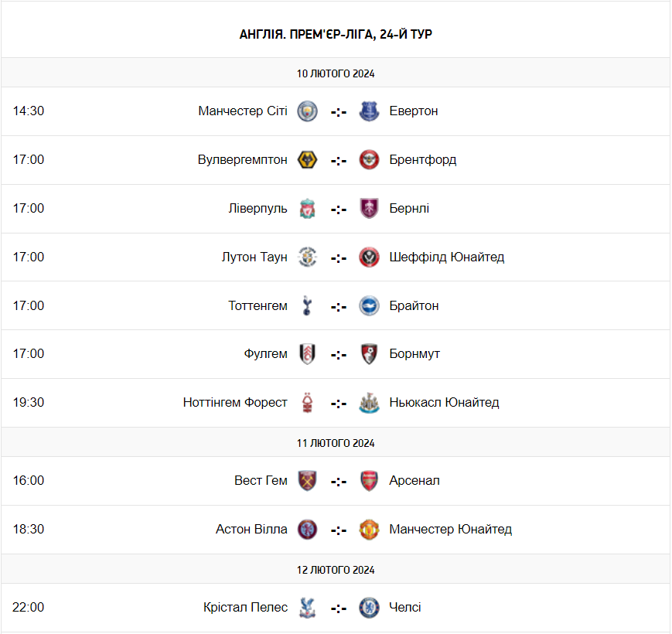Screen dimensions: 672x634
Task: Click the Sheffield United crest
Action: point(370,257)
